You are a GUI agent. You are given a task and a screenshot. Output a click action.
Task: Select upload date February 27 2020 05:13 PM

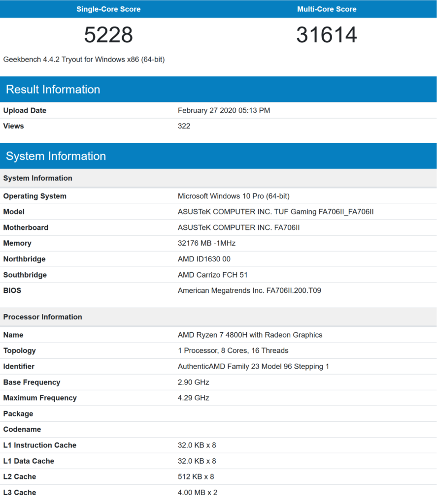(x=224, y=110)
